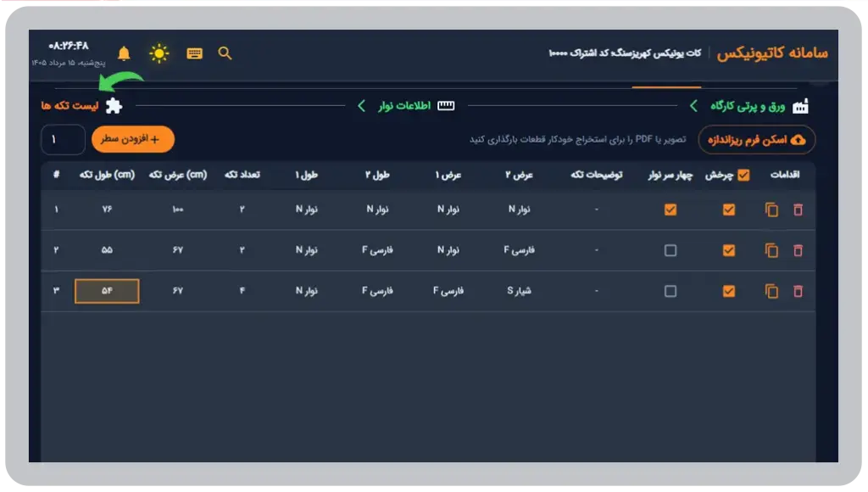The height and width of the screenshot is (492, 868).
Task: Open طول ۲ cell فارسی F in row ۲
Action: point(377,250)
